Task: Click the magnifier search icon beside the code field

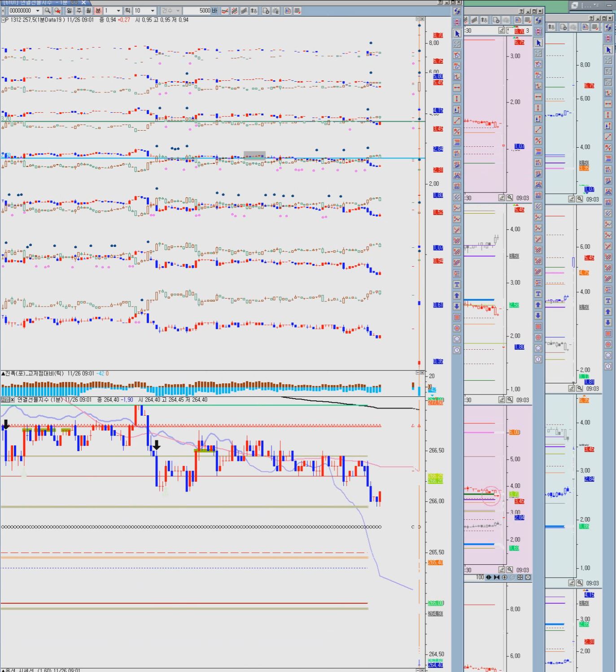Action: point(48,10)
